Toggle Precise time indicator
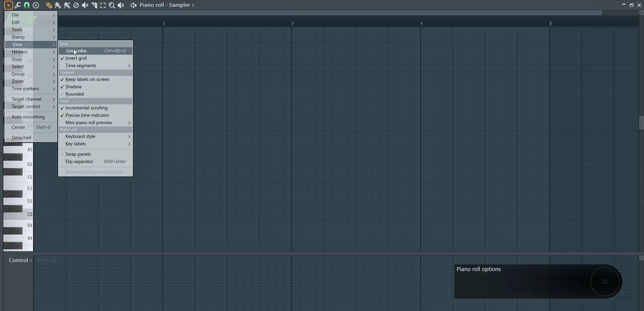This screenshot has height=311, width=644. [x=96, y=115]
